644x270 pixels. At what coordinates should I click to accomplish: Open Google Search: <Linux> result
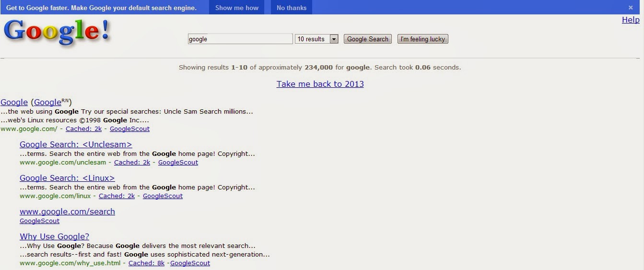click(67, 178)
